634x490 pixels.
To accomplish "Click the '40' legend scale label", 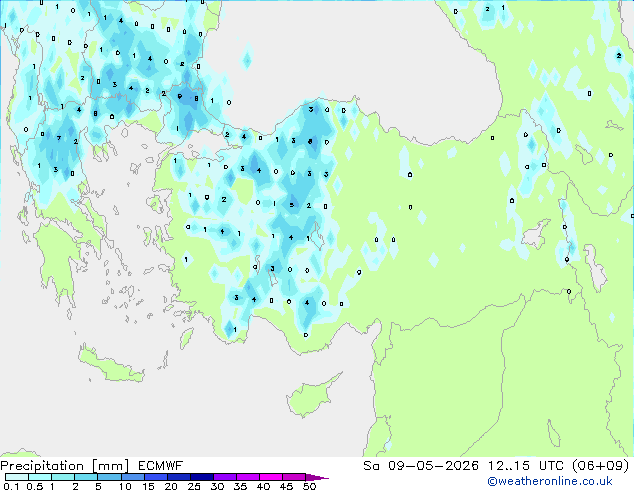I will [263, 486].
